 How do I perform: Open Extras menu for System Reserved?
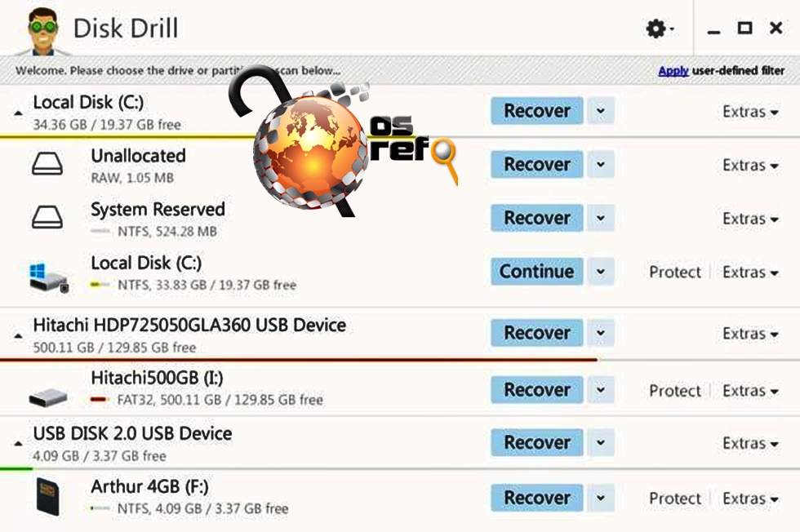[x=750, y=219]
